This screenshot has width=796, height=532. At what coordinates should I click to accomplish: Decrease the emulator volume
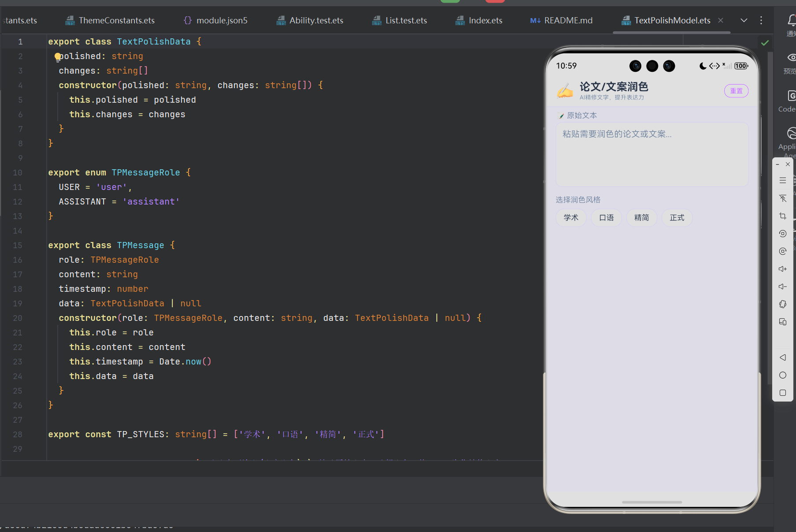783,286
